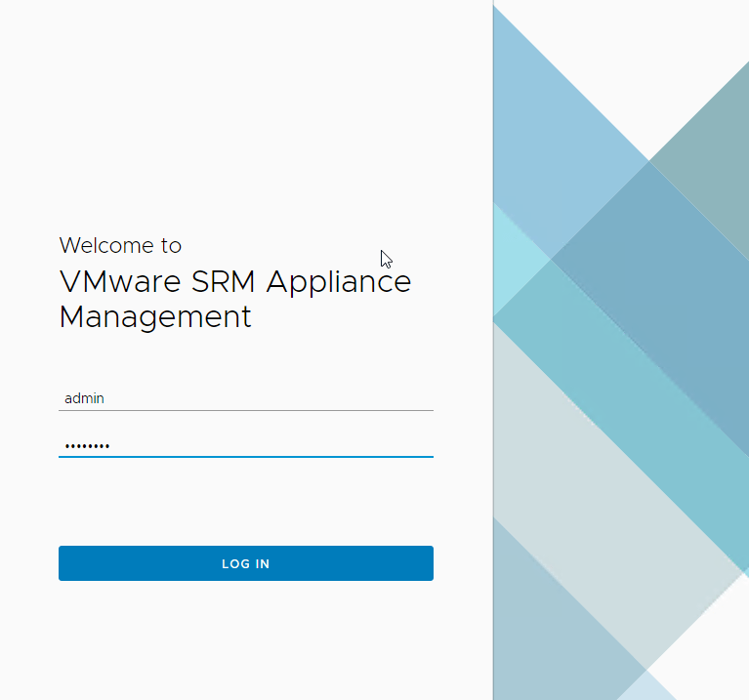This screenshot has height=700, width=749.
Task: Click into the masked password field
Action: click(244, 445)
